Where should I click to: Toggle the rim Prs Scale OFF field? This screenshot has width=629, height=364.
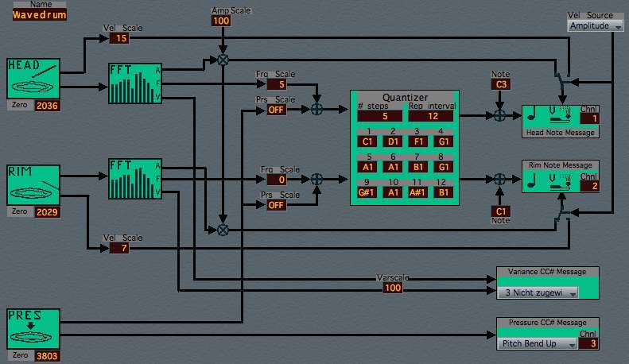pos(278,204)
